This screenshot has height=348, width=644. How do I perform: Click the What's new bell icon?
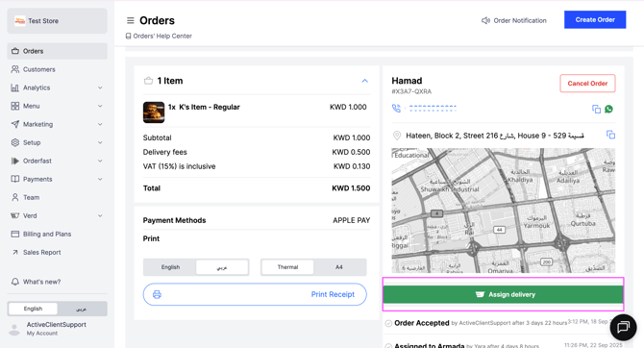(x=15, y=282)
